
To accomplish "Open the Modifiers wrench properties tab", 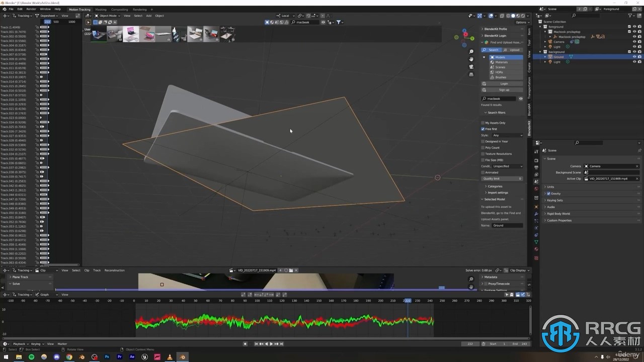I will point(536,214).
